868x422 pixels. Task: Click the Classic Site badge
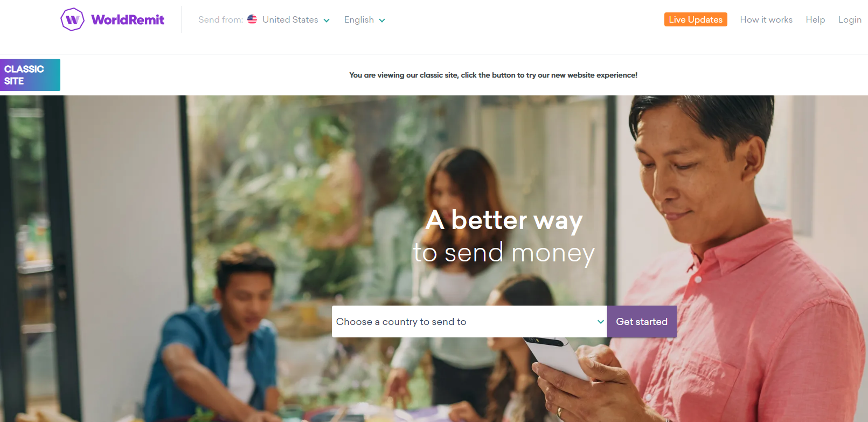(x=30, y=75)
